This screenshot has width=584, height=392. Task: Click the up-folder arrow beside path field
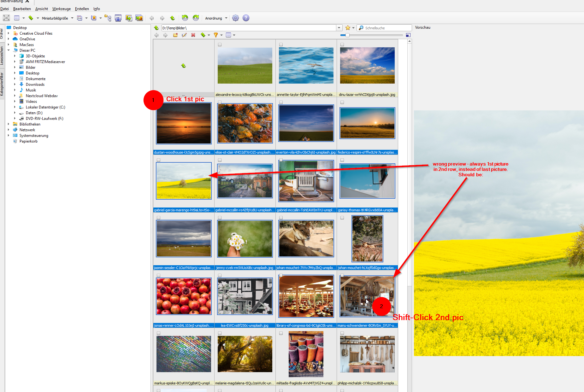pos(156,28)
